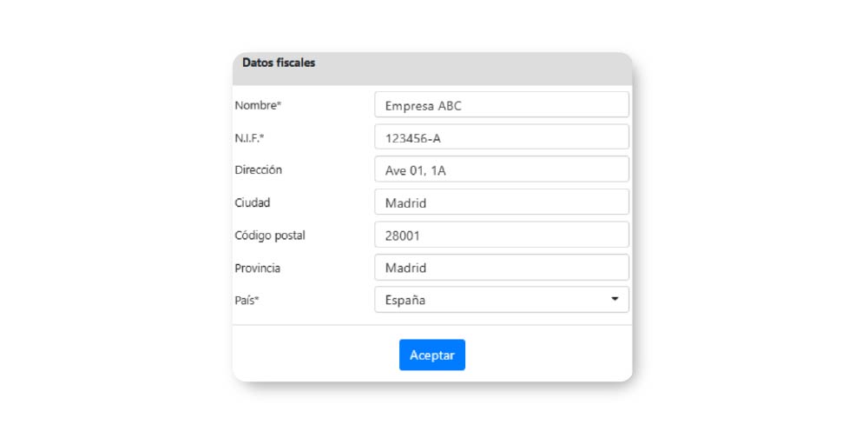Screen dimensions: 868x431
Task: Click the Ciudad label
Action: tap(253, 202)
